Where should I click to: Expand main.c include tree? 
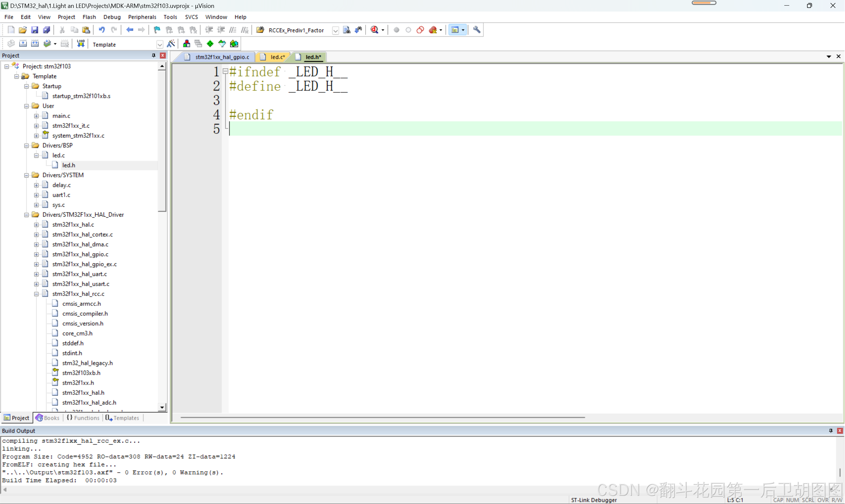pyautogui.click(x=36, y=116)
